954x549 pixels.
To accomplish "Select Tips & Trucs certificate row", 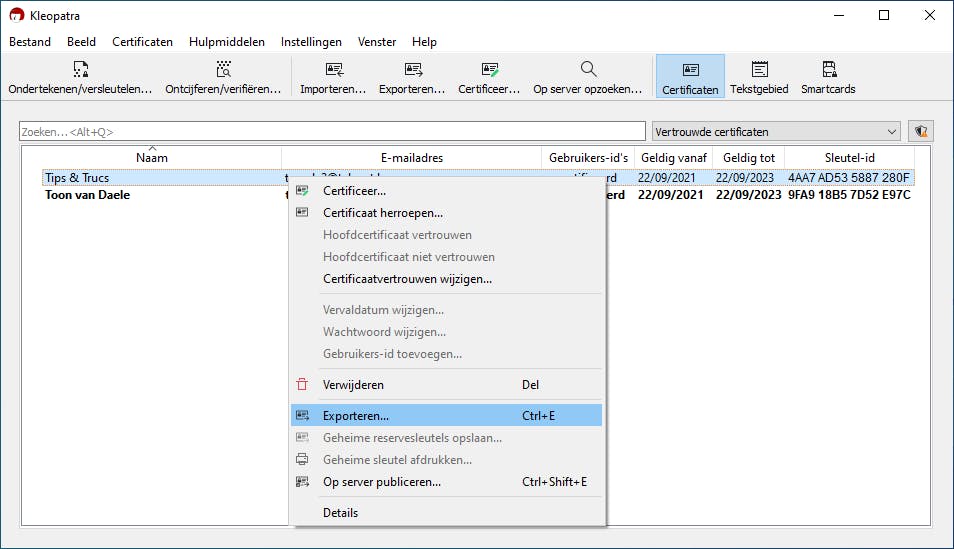I will pyautogui.click(x=478, y=178).
